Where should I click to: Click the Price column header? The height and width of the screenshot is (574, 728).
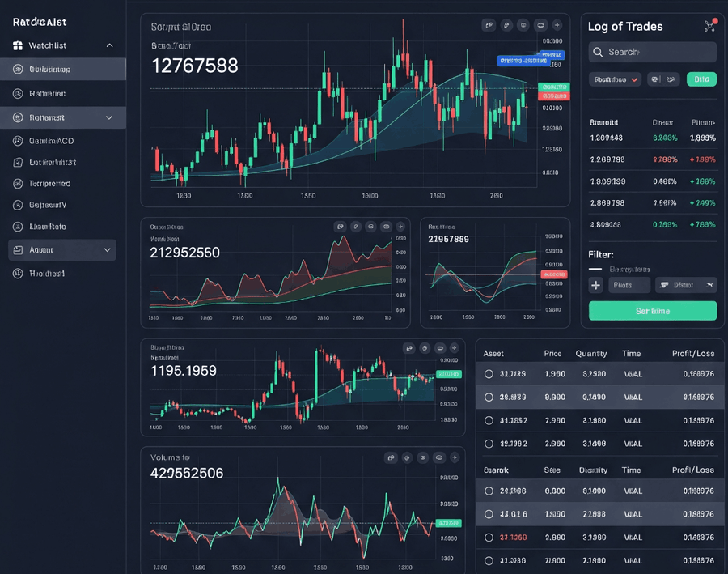(552, 354)
